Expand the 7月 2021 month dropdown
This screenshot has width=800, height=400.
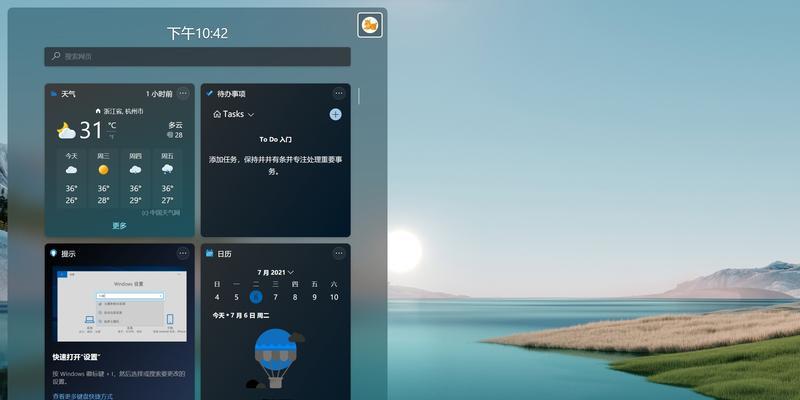tap(276, 272)
